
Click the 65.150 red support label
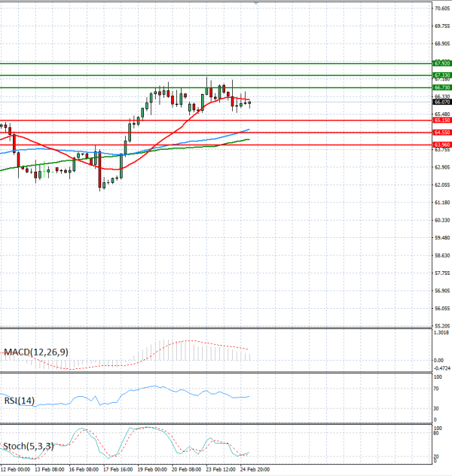pos(442,120)
